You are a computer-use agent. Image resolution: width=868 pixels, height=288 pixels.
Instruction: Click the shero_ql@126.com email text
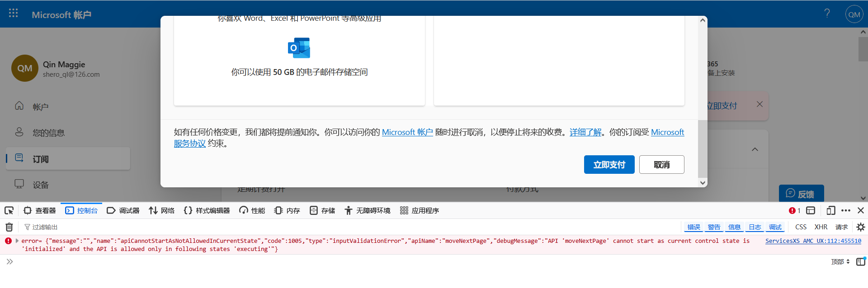pos(71,74)
